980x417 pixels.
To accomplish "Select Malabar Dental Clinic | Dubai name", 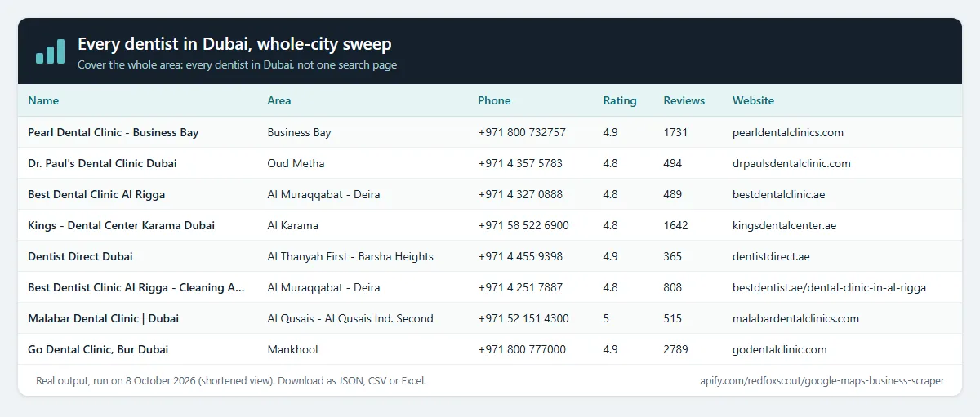I will pos(103,318).
